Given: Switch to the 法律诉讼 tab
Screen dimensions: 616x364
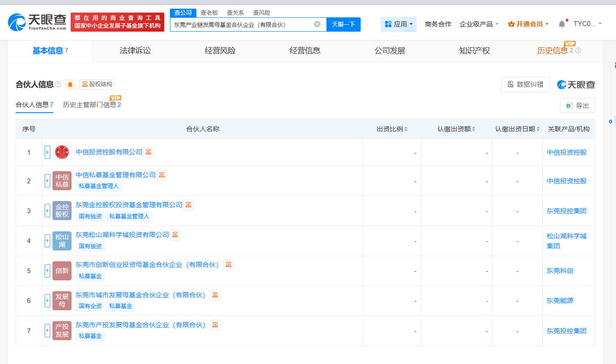Looking at the screenshot, I should click(134, 50).
